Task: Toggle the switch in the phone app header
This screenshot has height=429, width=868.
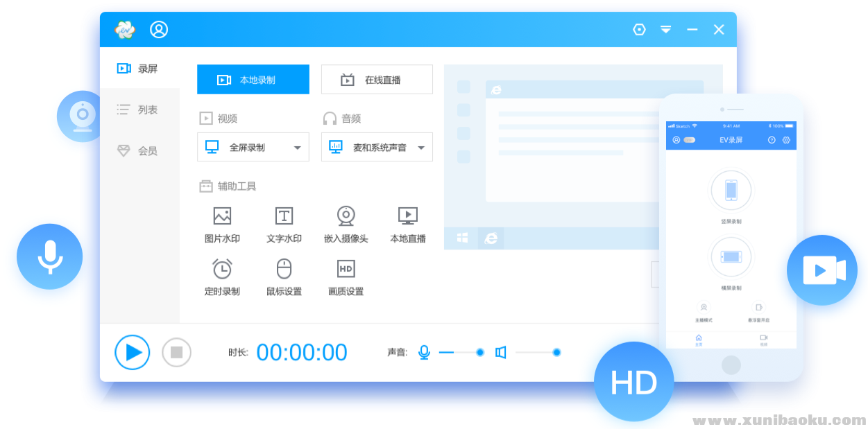Action: (689, 140)
